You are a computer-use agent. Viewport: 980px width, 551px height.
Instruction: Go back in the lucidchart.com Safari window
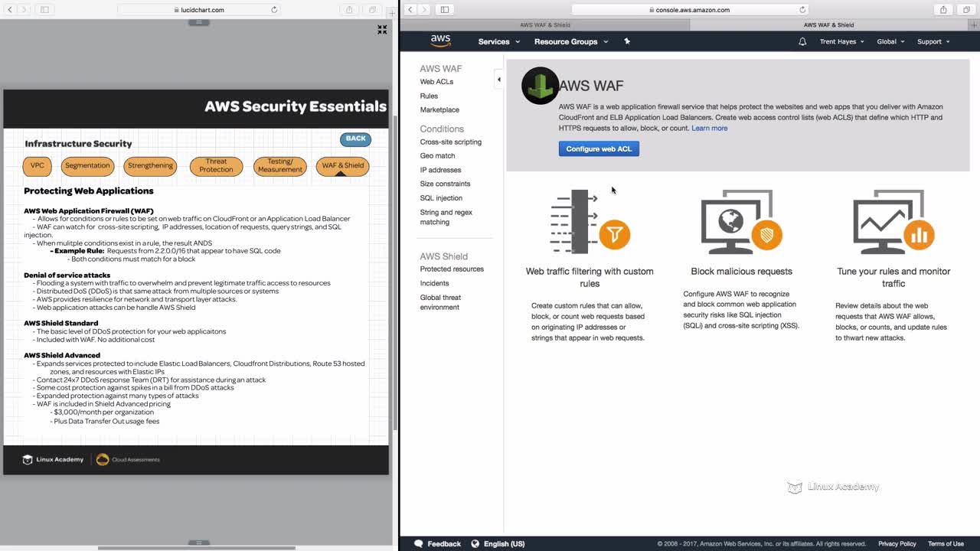click(10, 9)
